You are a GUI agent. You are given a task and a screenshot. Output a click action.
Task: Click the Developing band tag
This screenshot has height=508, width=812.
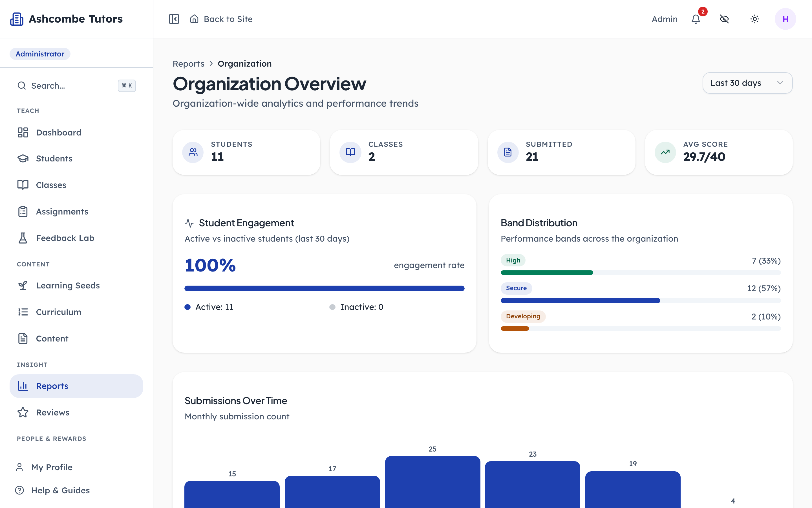(523, 316)
